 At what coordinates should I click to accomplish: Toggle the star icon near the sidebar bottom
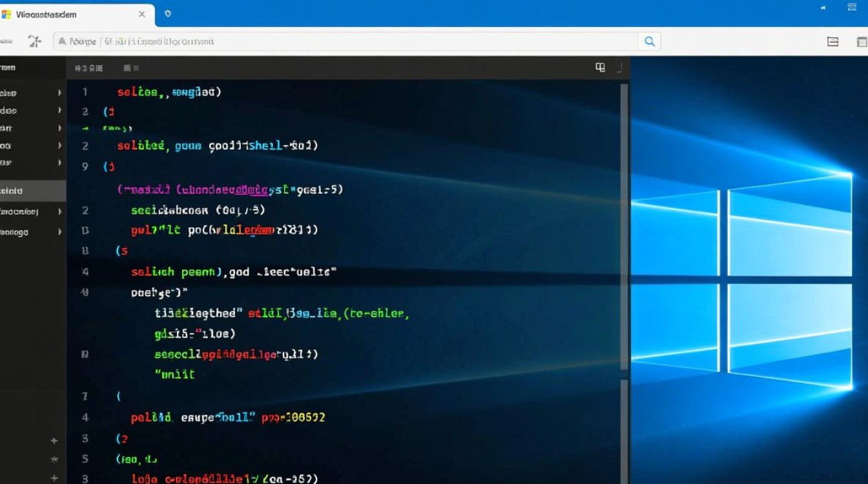pos(54,459)
